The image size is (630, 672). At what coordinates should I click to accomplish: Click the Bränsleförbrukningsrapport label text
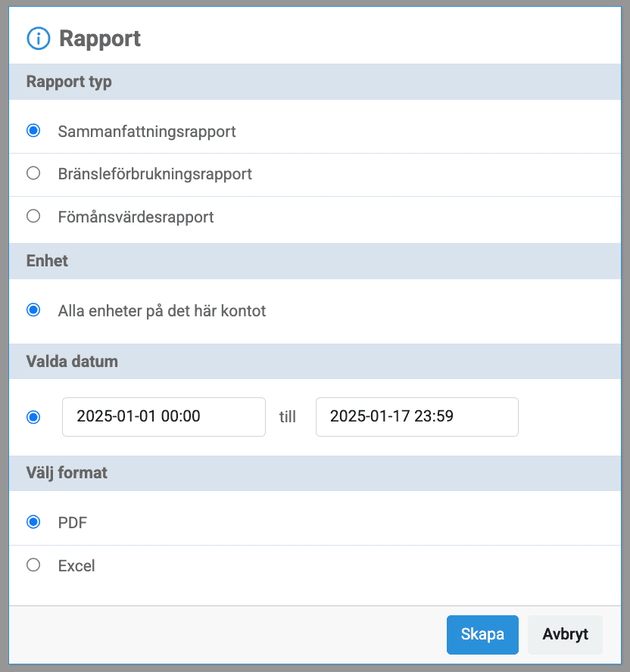click(154, 174)
